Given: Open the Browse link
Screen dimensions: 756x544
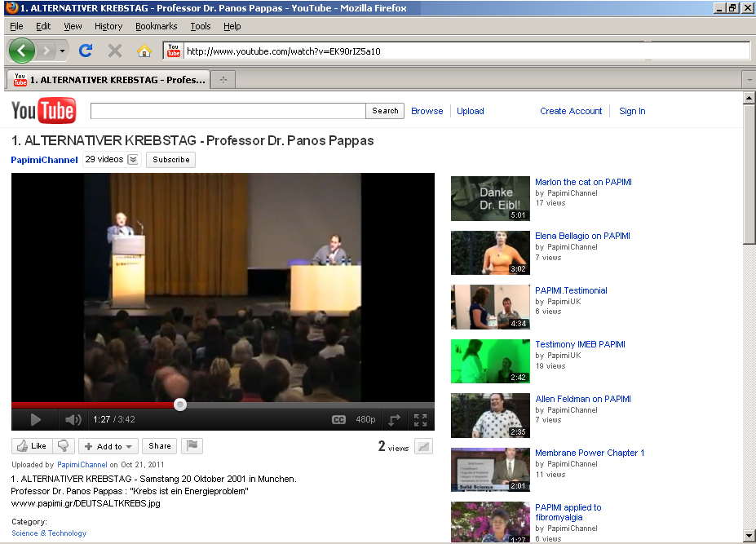Looking at the screenshot, I should click(x=427, y=111).
